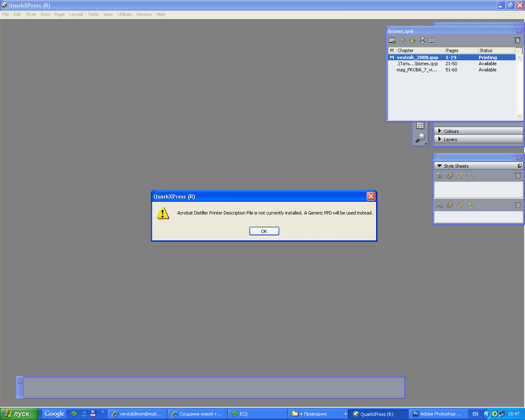Open the Help menu
The height and width of the screenshot is (420, 525).
(x=161, y=14)
